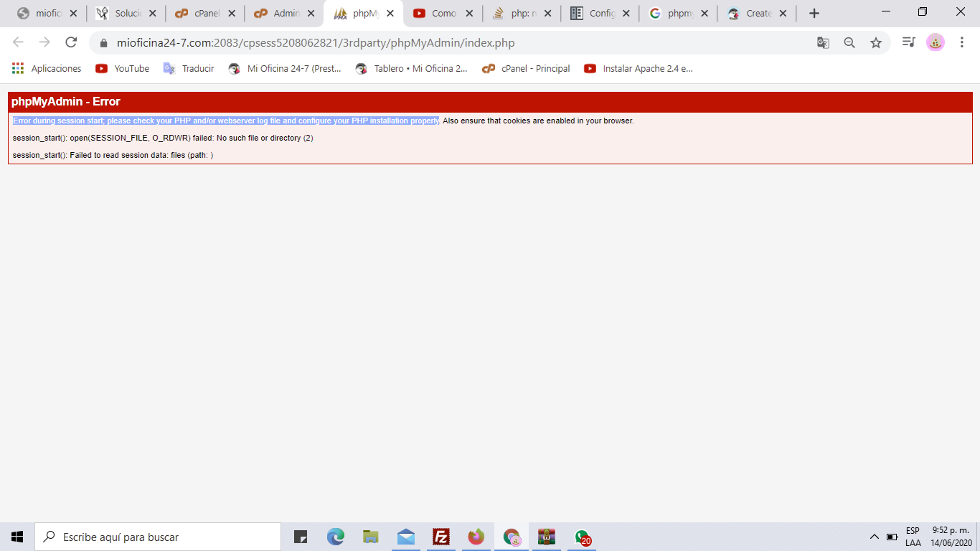Open the YouTube bookmark

pos(123,68)
